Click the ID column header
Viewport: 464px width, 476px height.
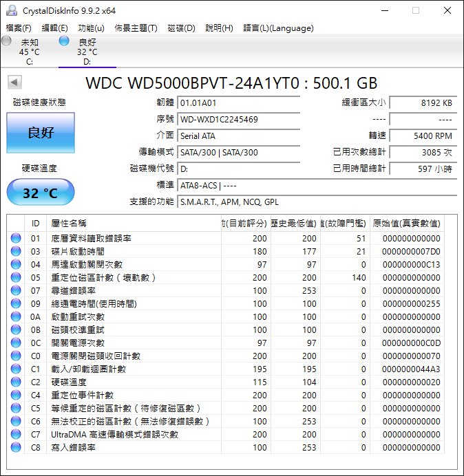[36, 224]
